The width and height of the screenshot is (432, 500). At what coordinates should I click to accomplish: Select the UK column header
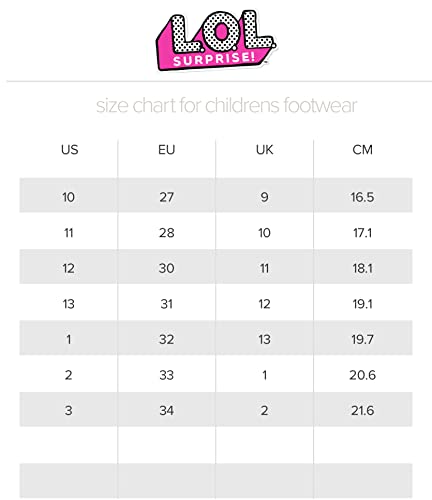[x=265, y=150]
